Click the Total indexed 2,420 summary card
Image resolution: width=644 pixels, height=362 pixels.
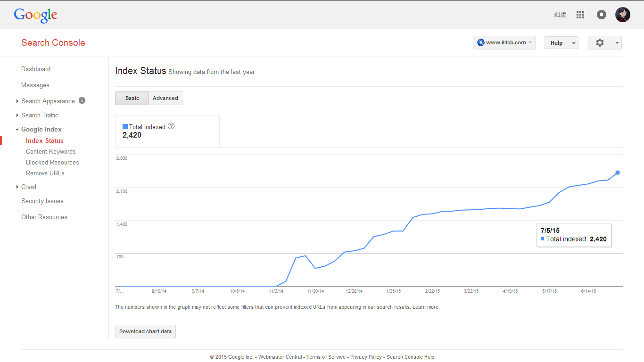[x=167, y=131]
